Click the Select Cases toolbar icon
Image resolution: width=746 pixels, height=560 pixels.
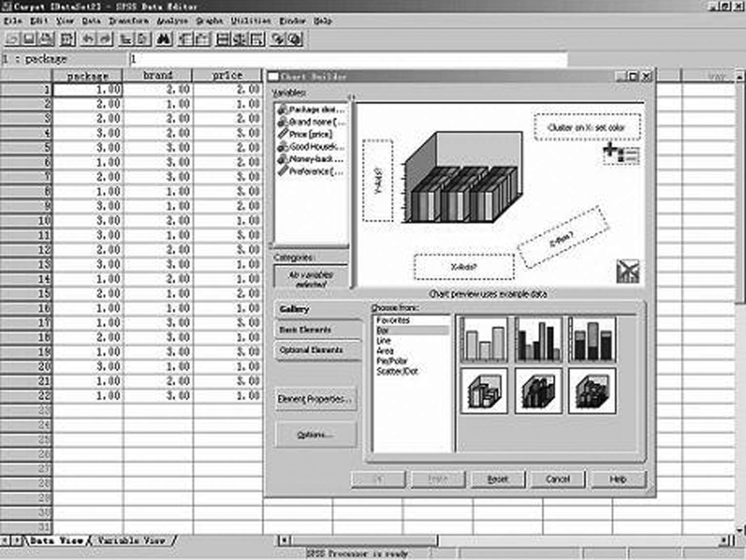click(257, 39)
